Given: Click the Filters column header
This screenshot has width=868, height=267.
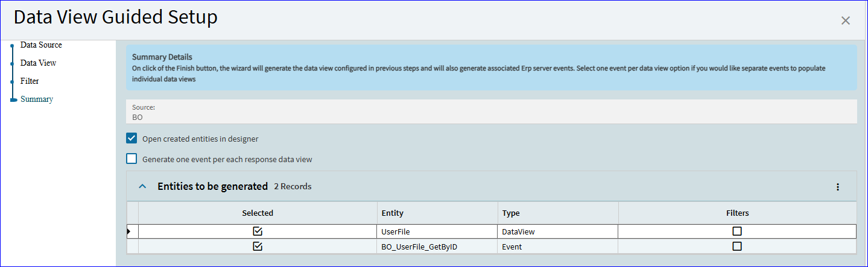Looking at the screenshot, I should point(737,213).
